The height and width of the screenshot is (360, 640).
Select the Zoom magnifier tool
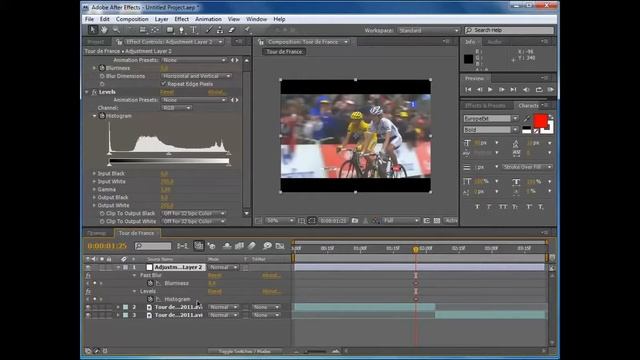pyautogui.click(x=116, y=30)
